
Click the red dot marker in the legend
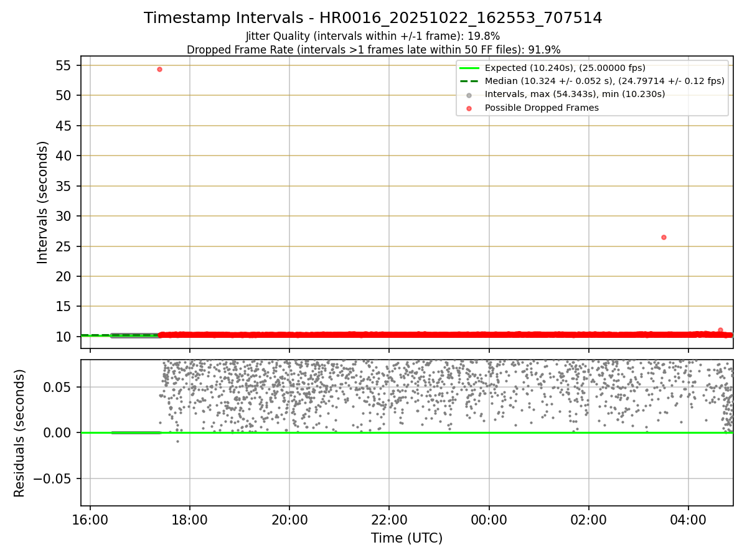click(x=469, y=108)
